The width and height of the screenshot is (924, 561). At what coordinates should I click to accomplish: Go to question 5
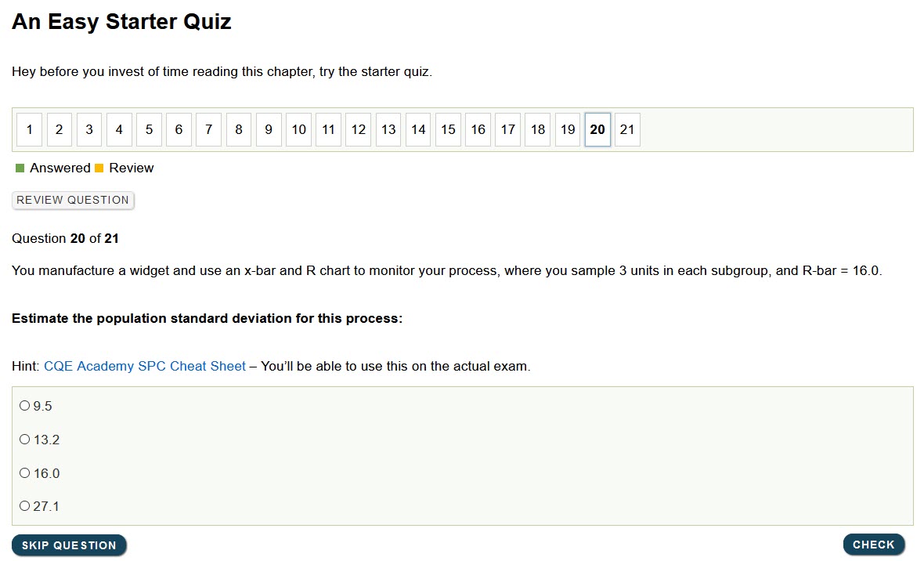click(149, 130)
